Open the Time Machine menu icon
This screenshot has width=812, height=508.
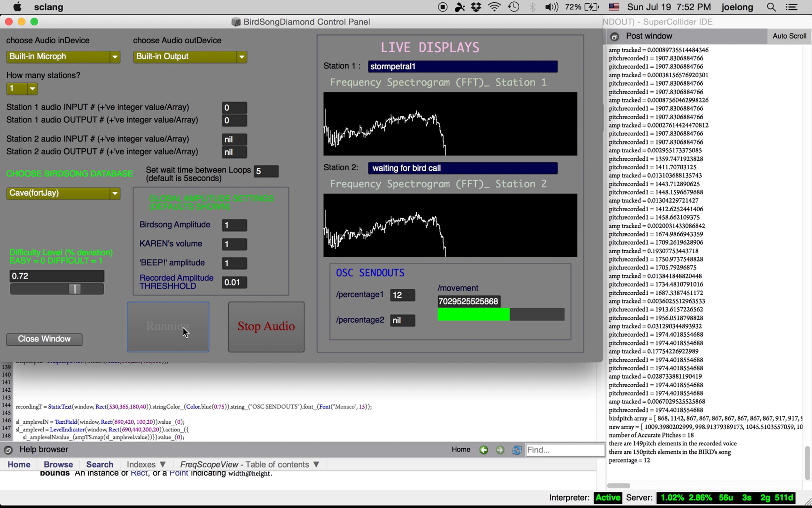[x=514, y=7]
